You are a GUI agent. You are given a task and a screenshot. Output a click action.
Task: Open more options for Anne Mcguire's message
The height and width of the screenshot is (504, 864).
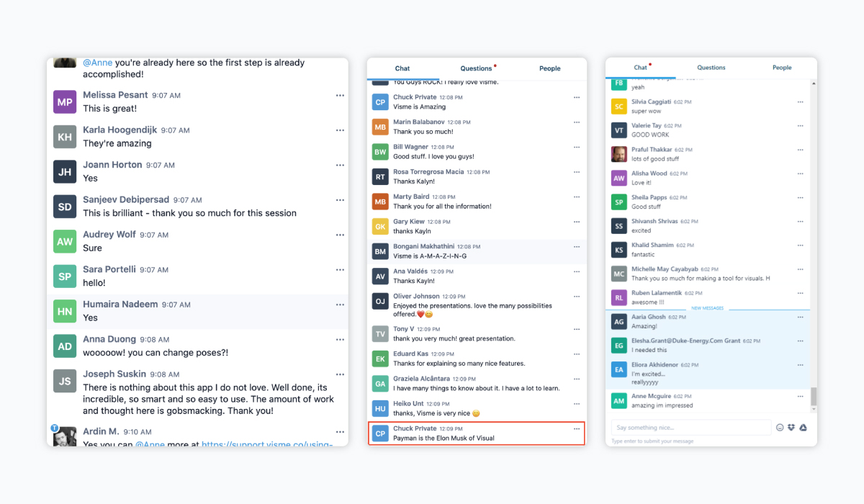point(800,396)
